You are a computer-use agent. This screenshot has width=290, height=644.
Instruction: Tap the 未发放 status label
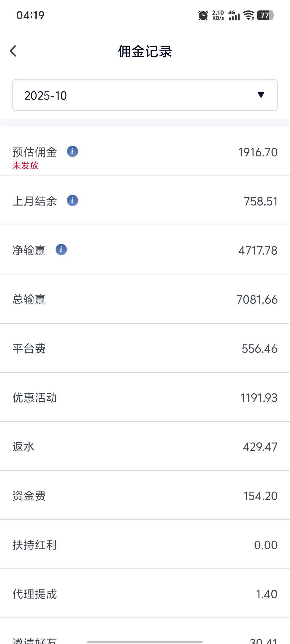click(x=26, y=166)
